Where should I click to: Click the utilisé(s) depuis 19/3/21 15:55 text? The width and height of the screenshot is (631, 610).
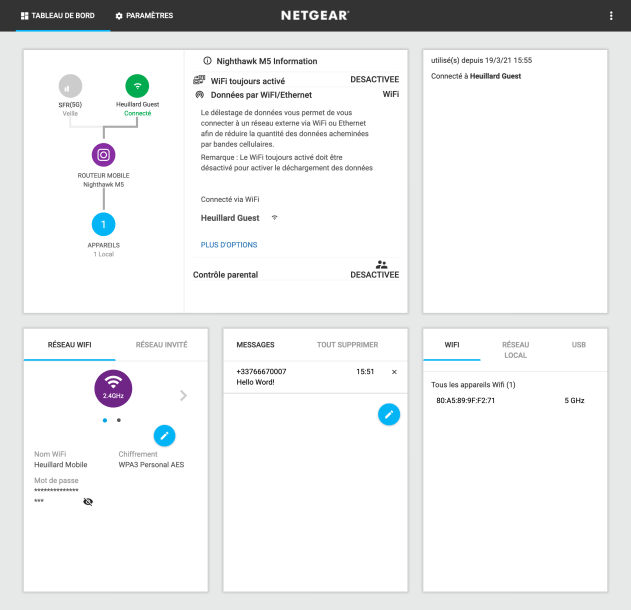click(x=482, y=60)
